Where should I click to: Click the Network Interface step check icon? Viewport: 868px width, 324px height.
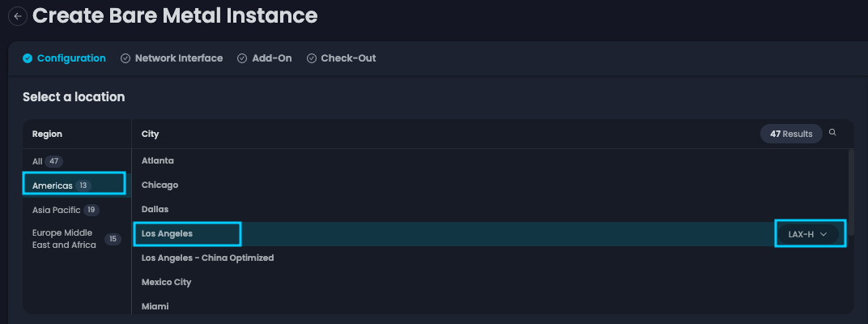click(126, 58)
